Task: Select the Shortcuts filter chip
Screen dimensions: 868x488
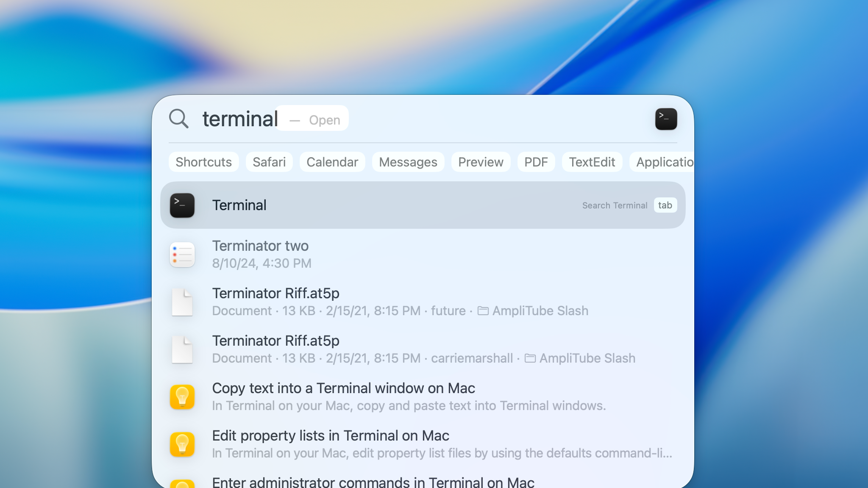Action: pyautogui.click(x=204, y=161)
